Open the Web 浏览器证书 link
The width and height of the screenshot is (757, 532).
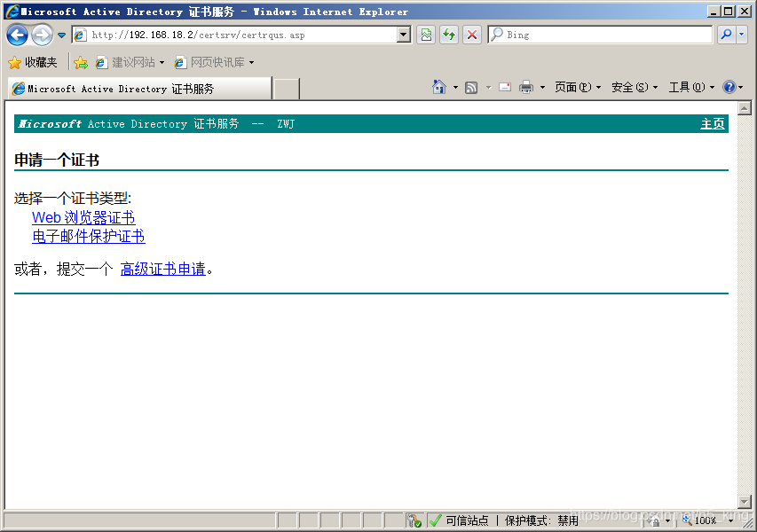pos(83,217)
